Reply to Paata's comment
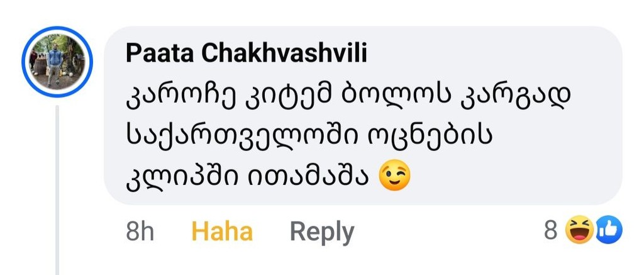 tap(321, 232)
